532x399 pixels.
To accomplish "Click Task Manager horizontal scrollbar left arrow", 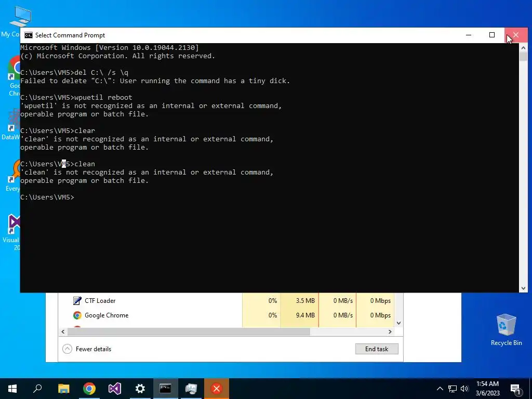I will coord(63,332).
